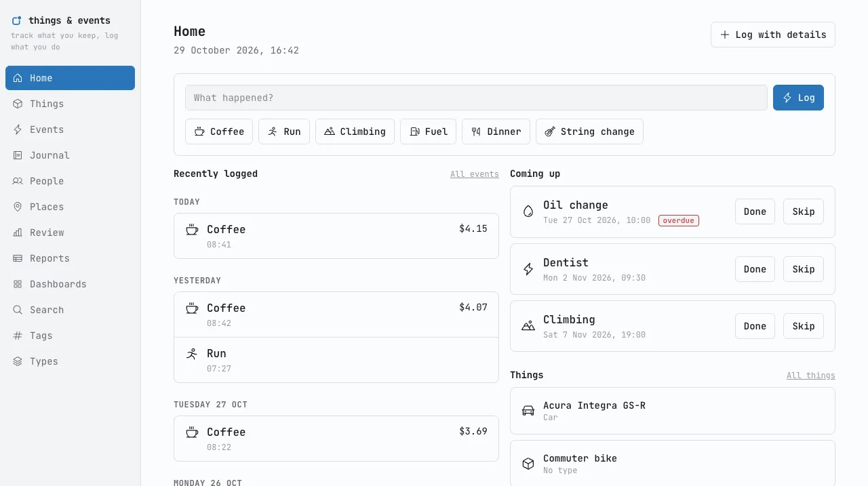
Task: Open the All events link
Action: pyautogui.click(x=475, y=174)
